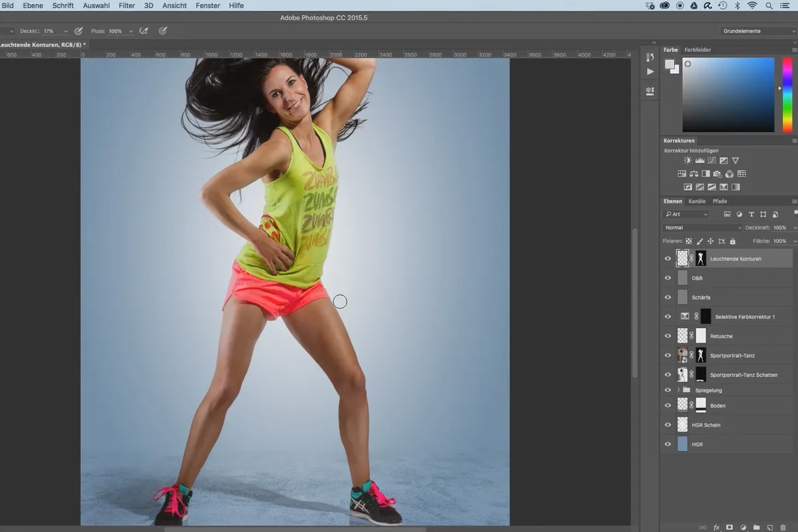Hide the HGR Schein layer
Image resolution: width=798 pixels, height=532 pixels.
(668, 425)
